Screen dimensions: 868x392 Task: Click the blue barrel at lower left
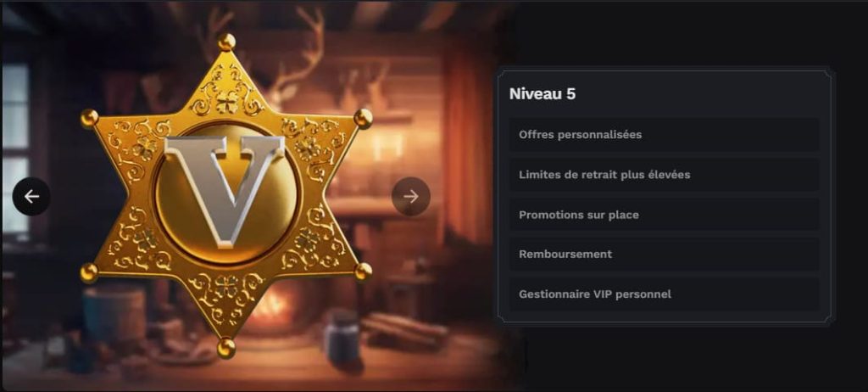[114, 314]
